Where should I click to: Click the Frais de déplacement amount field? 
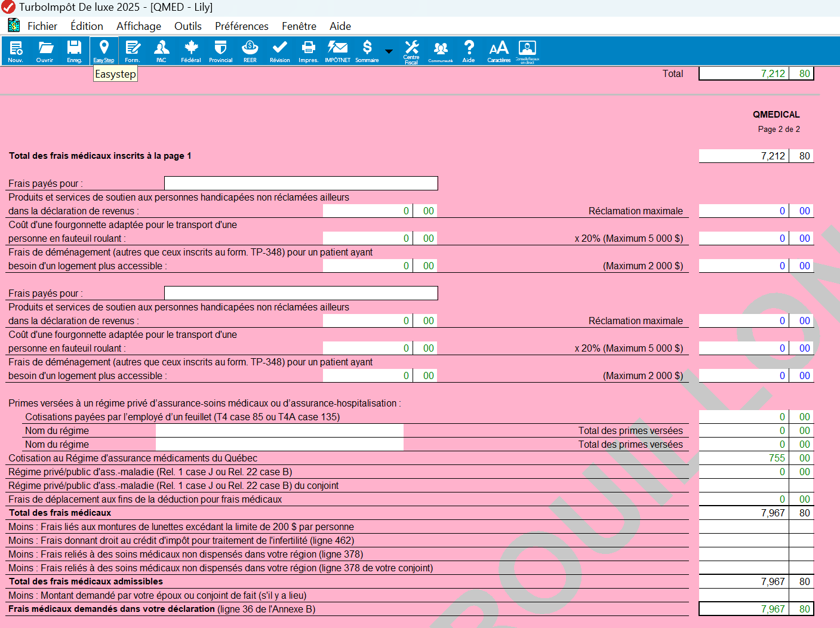tap(756, 499)
